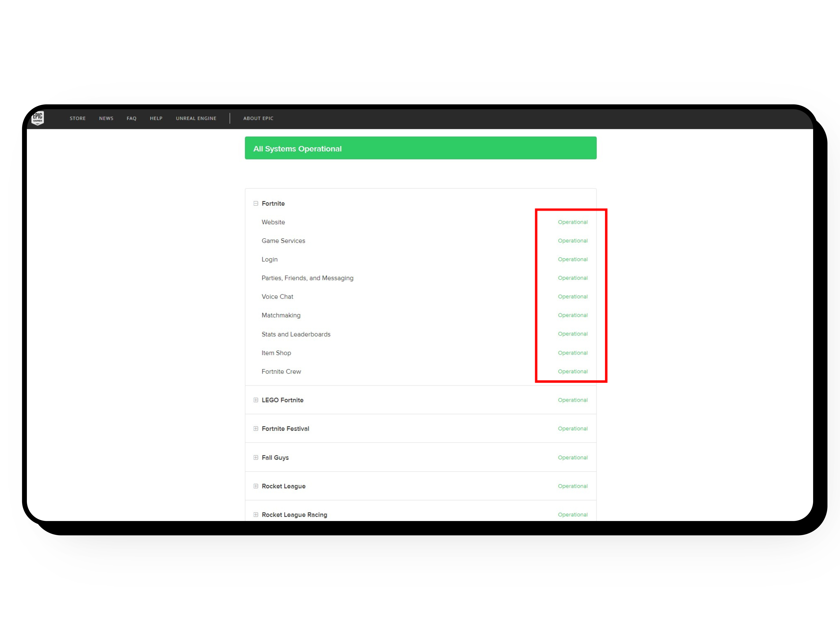Open the STORE menu item

tap(77, 119)
